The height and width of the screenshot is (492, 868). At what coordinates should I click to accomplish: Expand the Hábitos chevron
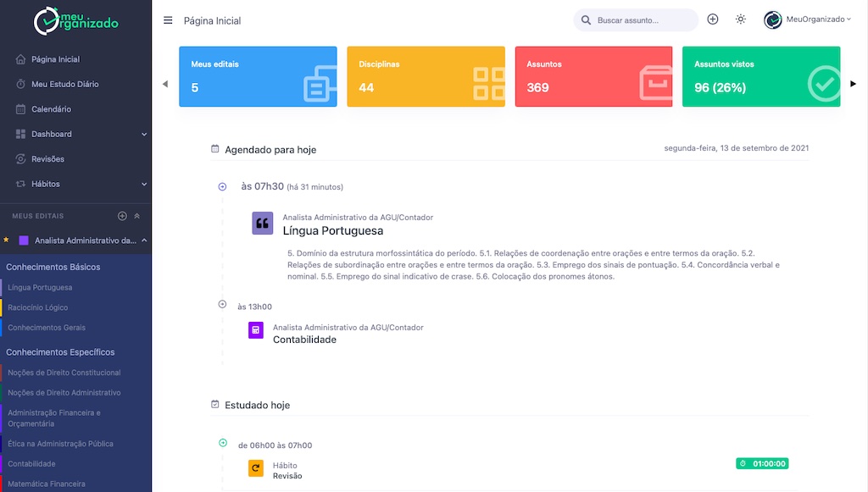[144, 184]
